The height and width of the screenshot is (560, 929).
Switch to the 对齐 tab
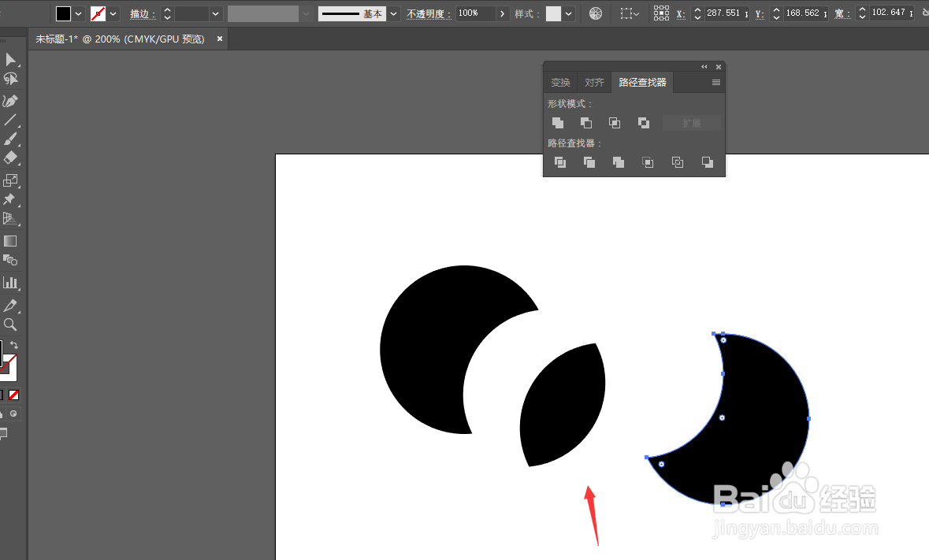(x=594, y=82)
